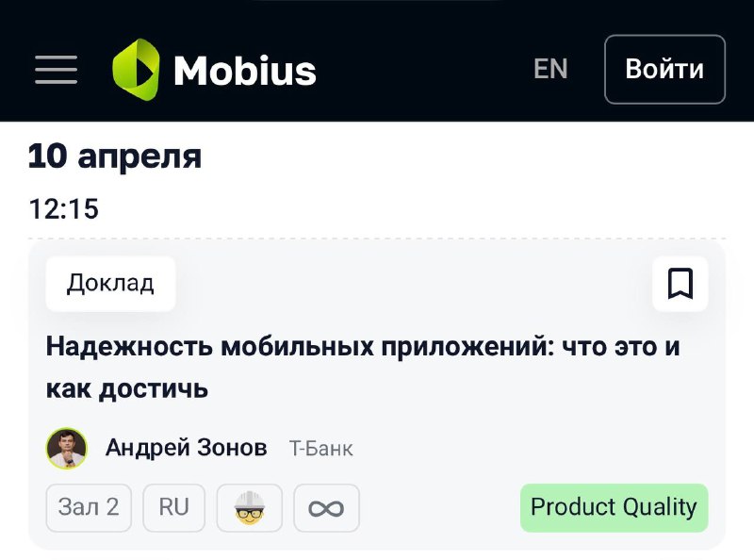Screen dimensions: 754x560
Task: Click the infinity symbol tag
Action: point(326,507)
